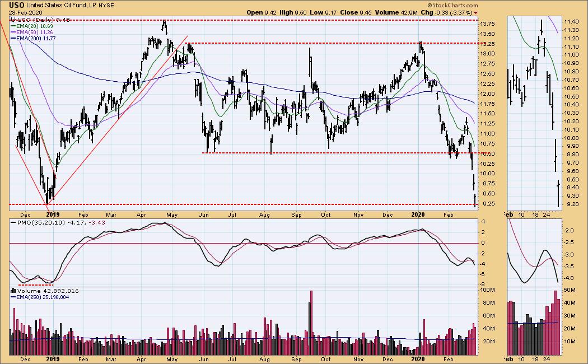Click the black PMO legend line swatch
Viewport: 588px width, 364px height.
13,222
